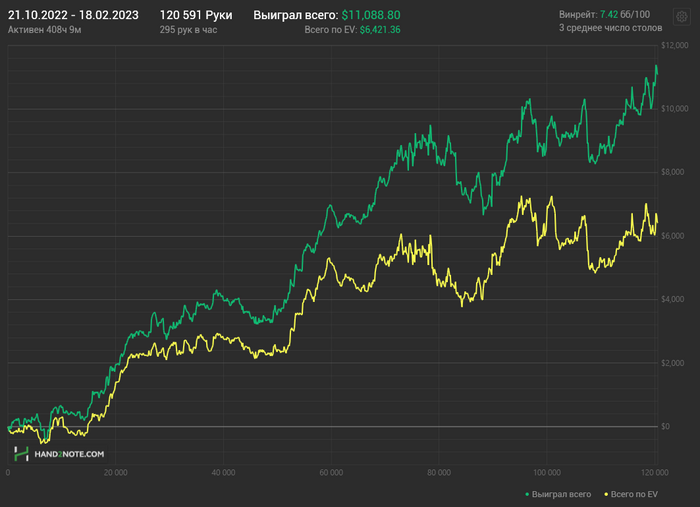Click the EV total value $6,421.36
Viewport: 700px width, 507px height.
pos(380,30)
